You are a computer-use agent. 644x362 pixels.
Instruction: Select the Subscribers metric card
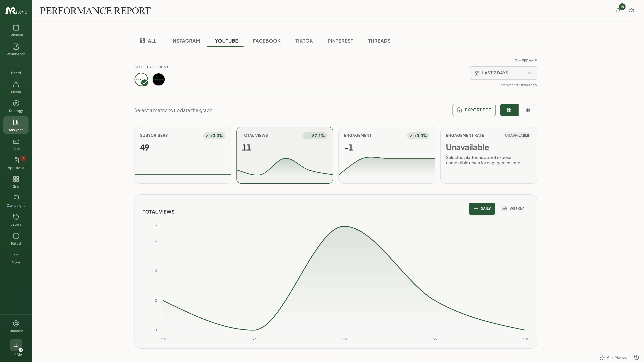coord(183,155)
